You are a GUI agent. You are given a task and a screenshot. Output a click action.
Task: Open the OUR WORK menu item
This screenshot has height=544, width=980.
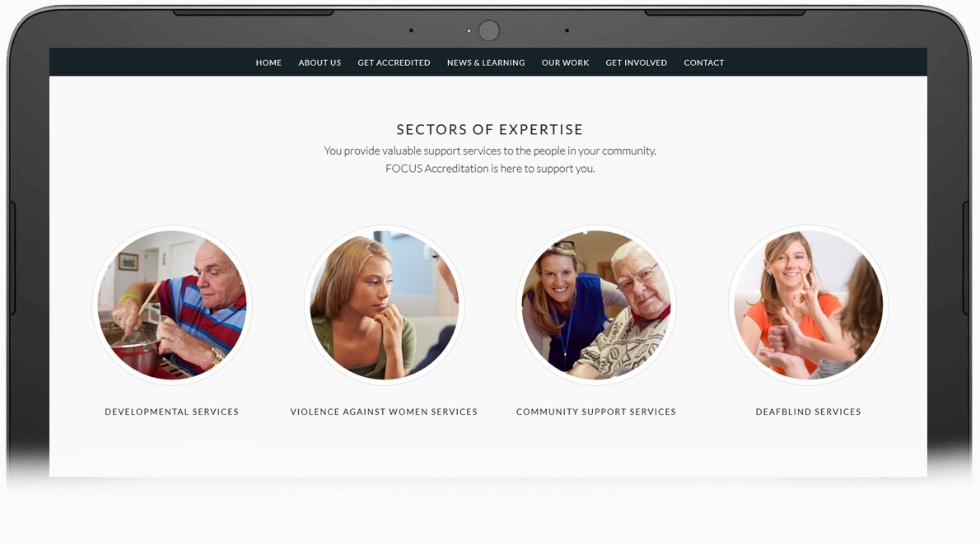point(565,63)
